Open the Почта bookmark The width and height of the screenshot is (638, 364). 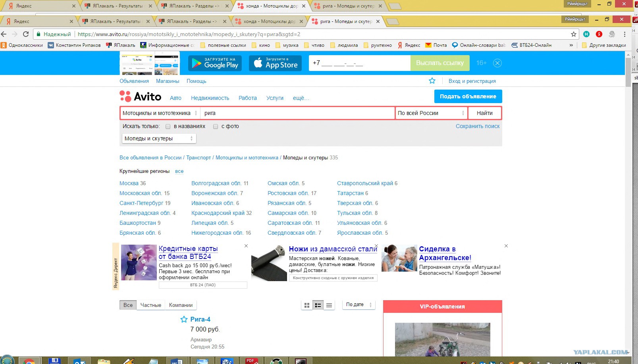coord(436,45)
